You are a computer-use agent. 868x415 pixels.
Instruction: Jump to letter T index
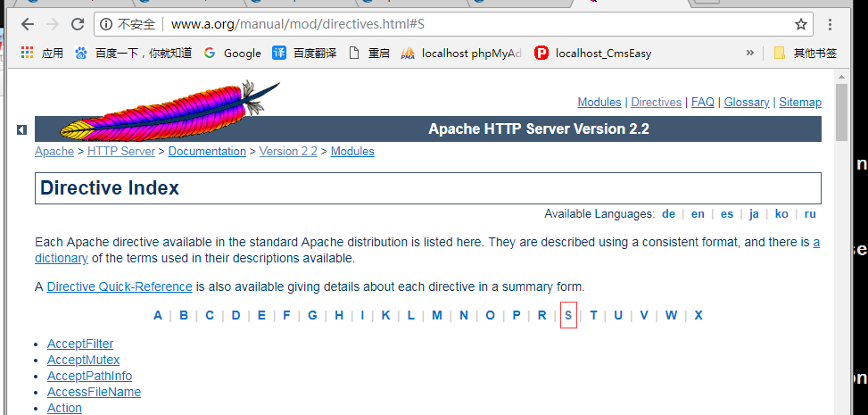593,315
